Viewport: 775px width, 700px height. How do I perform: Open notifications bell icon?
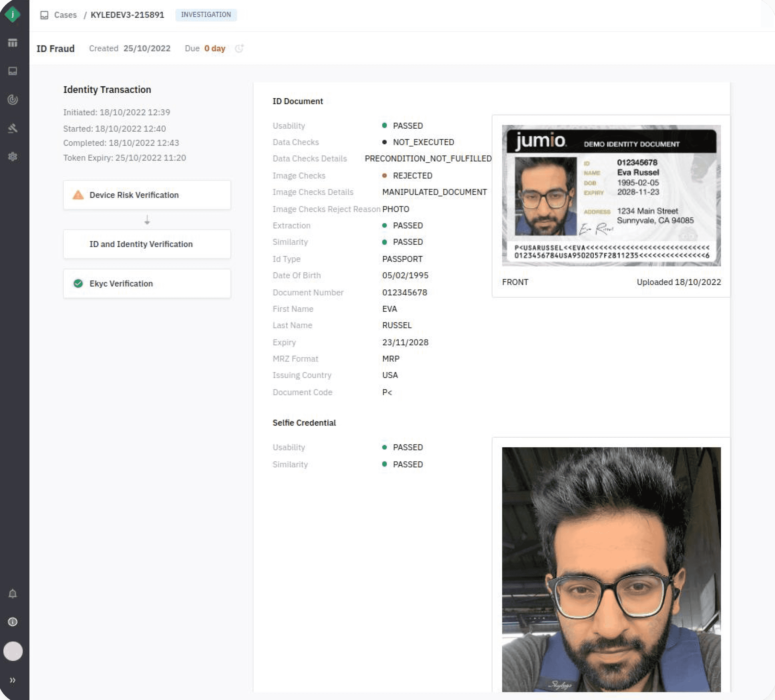pyautogui.click(x=13, y=594)
